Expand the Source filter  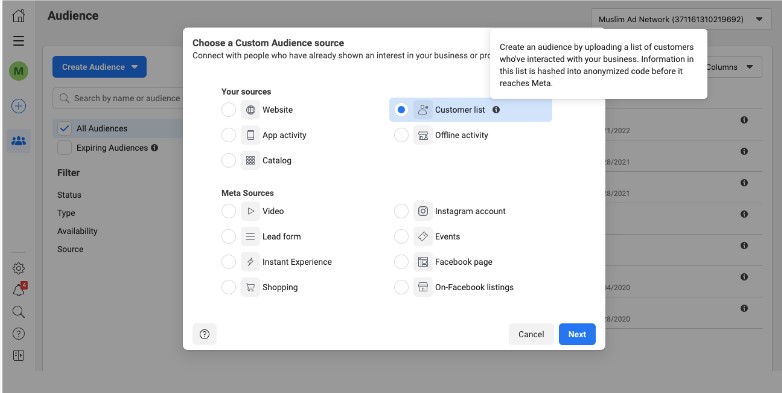click(x=70, y=249)
